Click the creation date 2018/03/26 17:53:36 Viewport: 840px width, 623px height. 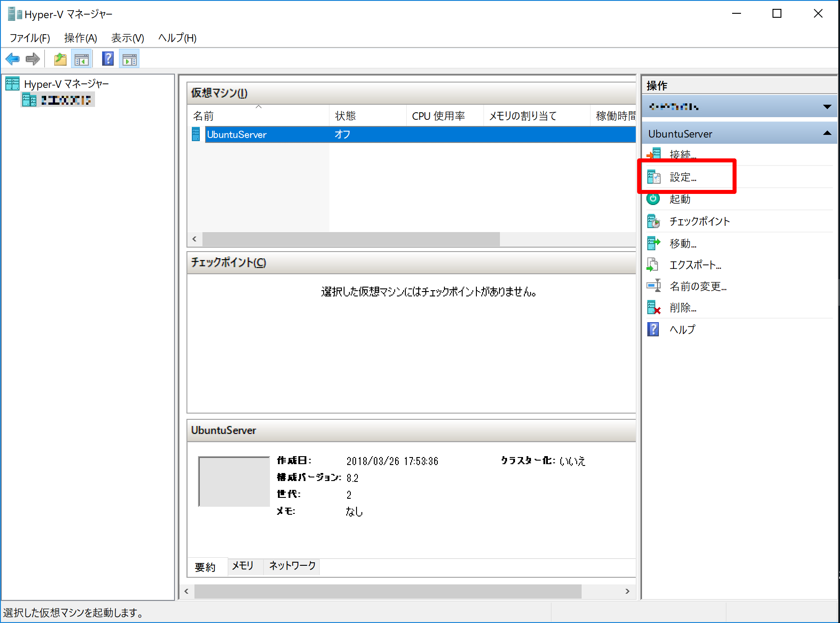[x=392, y=461]
